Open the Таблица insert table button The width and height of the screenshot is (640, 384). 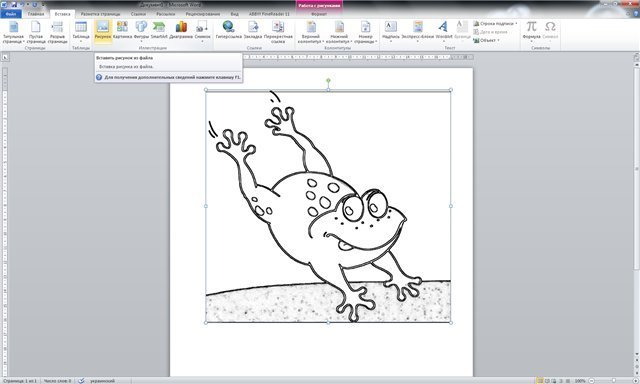[81, 32]
